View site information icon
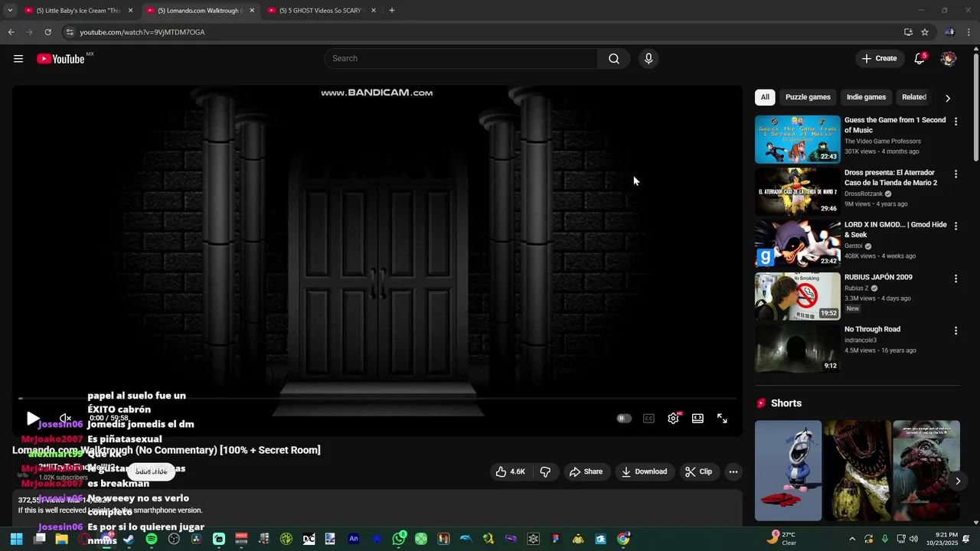 pos(70,32)
